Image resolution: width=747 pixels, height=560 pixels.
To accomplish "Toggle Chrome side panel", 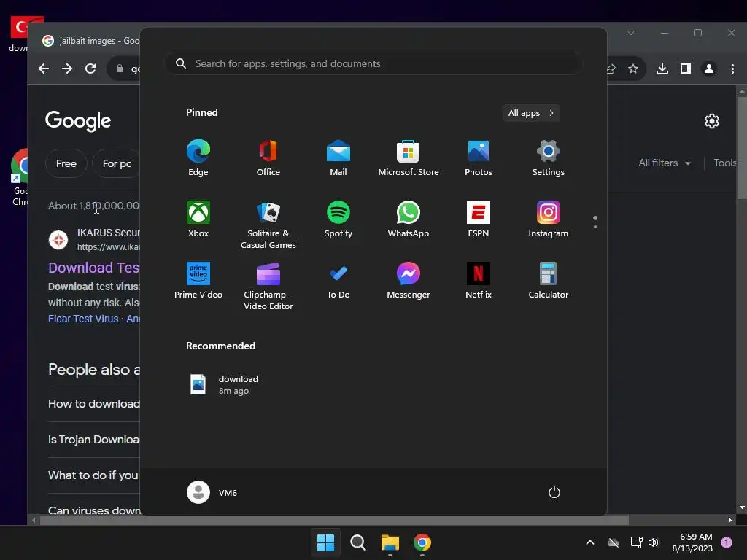I will 686,69.
